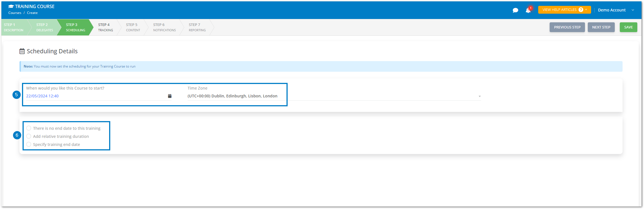
Task: Click the 'When would you like this Course to start?' label
Action: click(65, 88)
